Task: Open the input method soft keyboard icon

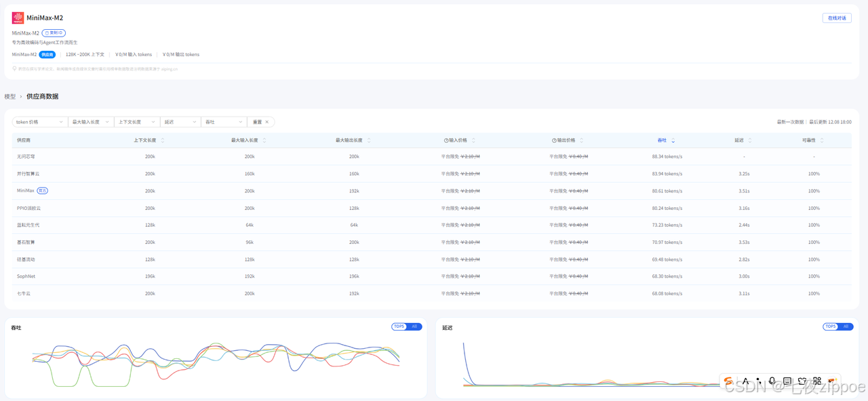Action: click(x=787, y=381)
